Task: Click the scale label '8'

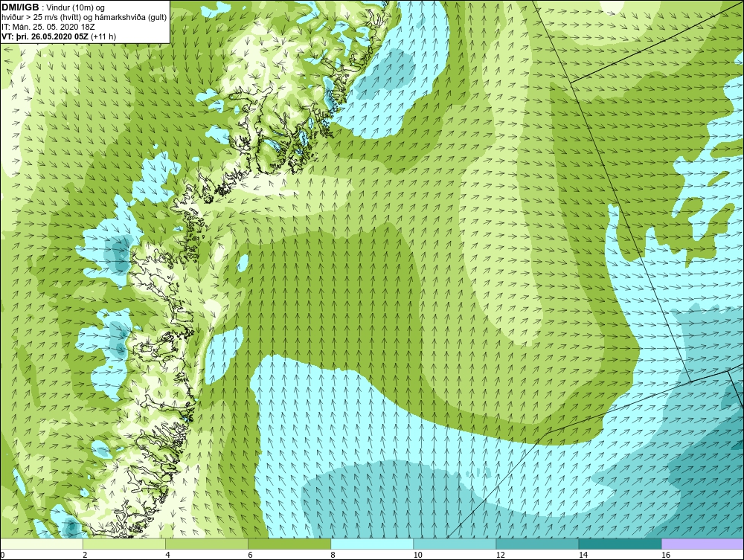Action: click(333, 555)
